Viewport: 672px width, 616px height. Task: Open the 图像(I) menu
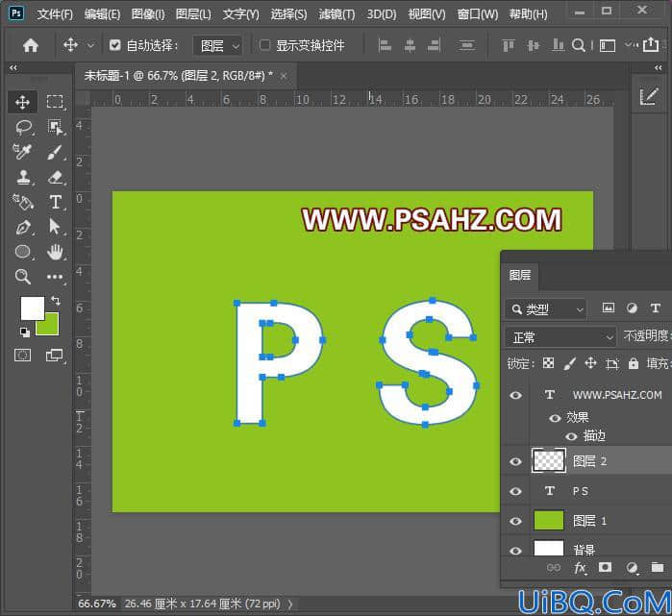pyautogui.click(x=148, y=14)
